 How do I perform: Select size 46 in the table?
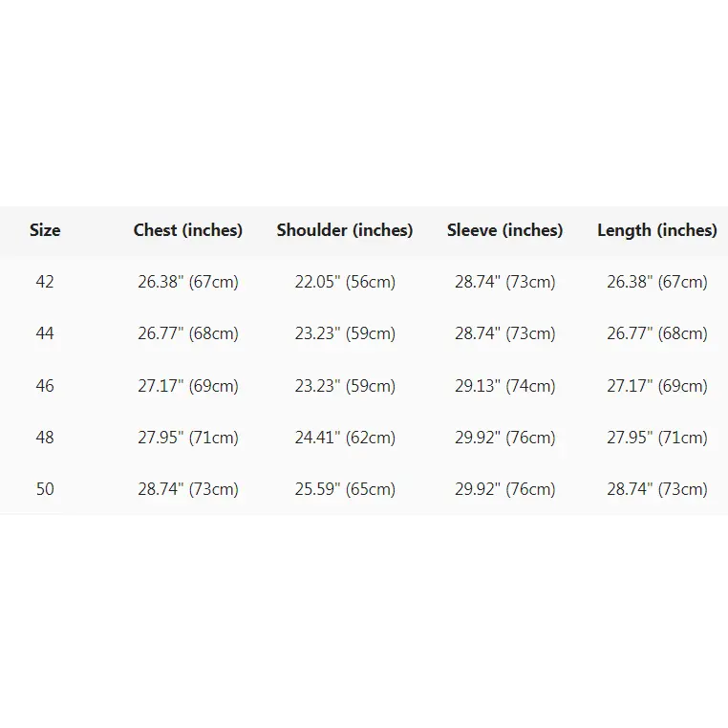(x=45, y=386)
